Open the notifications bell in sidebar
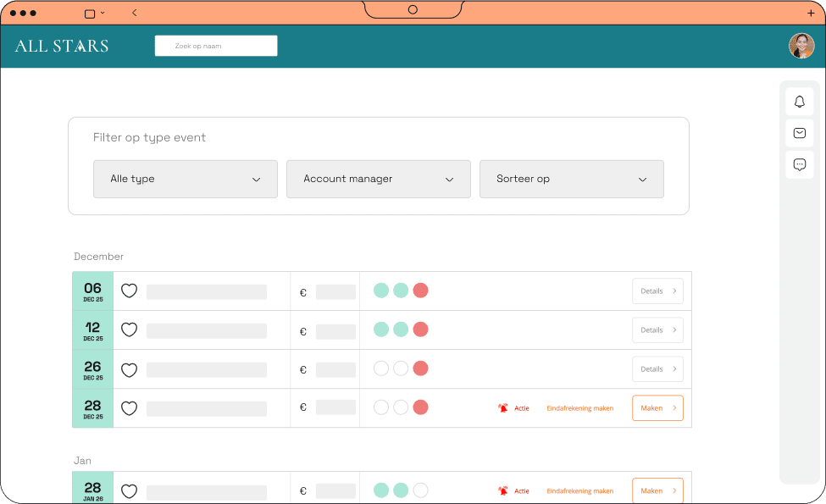The height and width of the screenshot is (504, 826). click(x=799, y=102)
